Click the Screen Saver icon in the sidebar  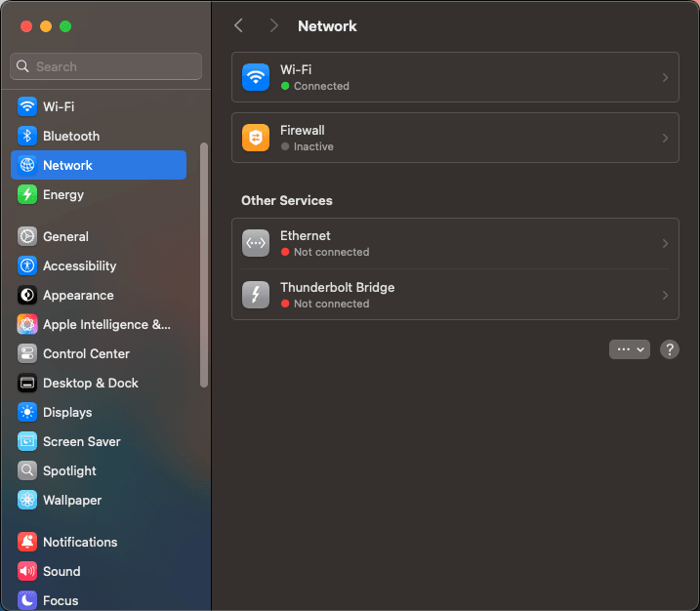(x=27, y=441)
